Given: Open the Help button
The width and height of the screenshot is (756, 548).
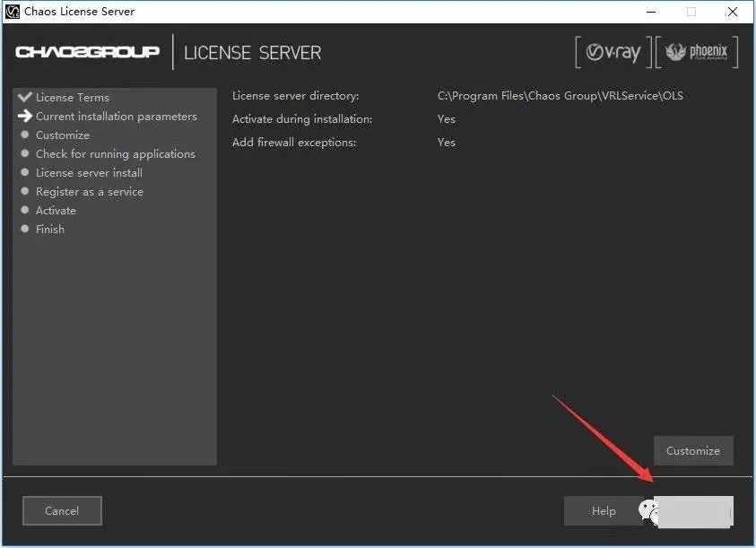Looking at the screenshot, I should (x=604, y=510).
